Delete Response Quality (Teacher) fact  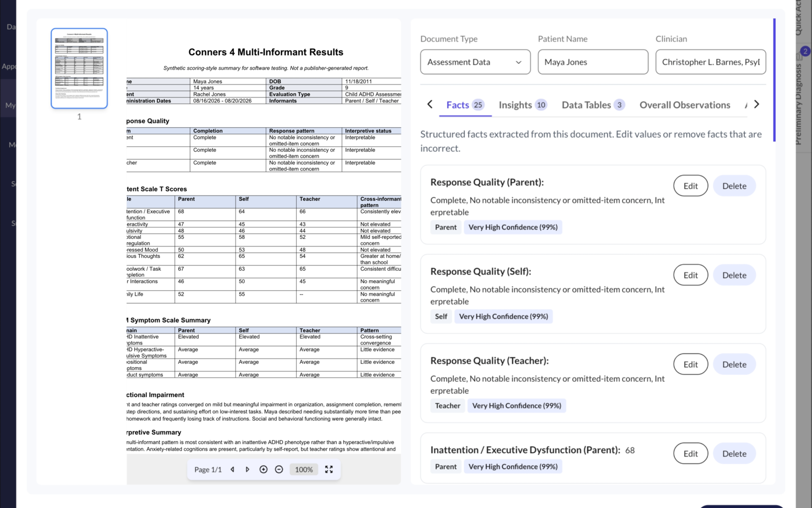click(x=734, y=364)
